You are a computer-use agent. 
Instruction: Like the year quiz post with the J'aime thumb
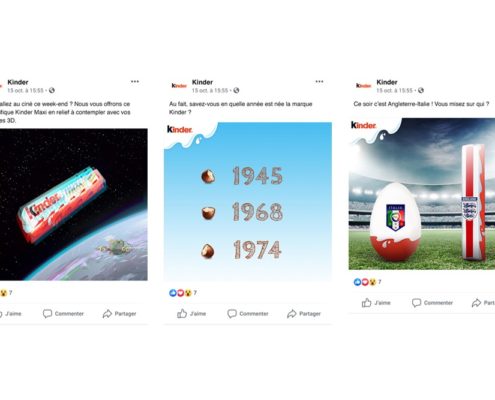tap(191, 314)
